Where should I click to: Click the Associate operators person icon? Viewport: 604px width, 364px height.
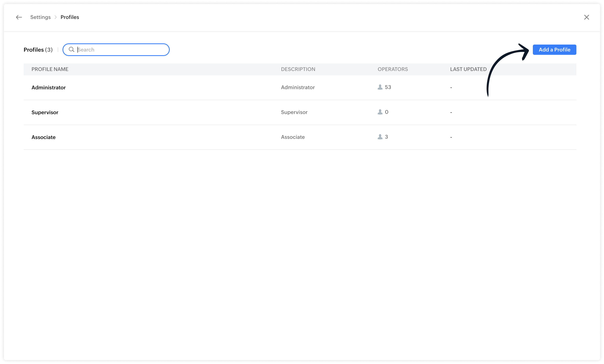click(x=380, y=137)
